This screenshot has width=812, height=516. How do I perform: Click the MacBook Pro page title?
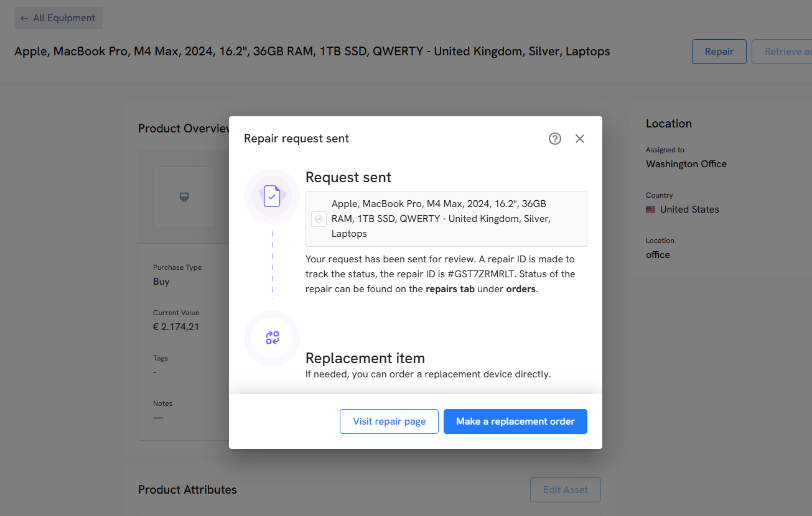[312, 52]
